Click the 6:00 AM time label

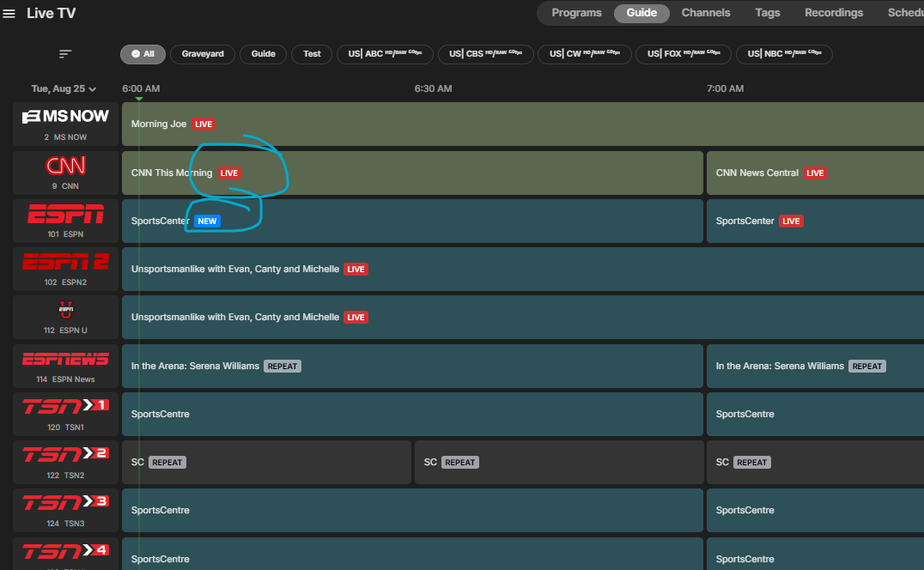(141, 89)
